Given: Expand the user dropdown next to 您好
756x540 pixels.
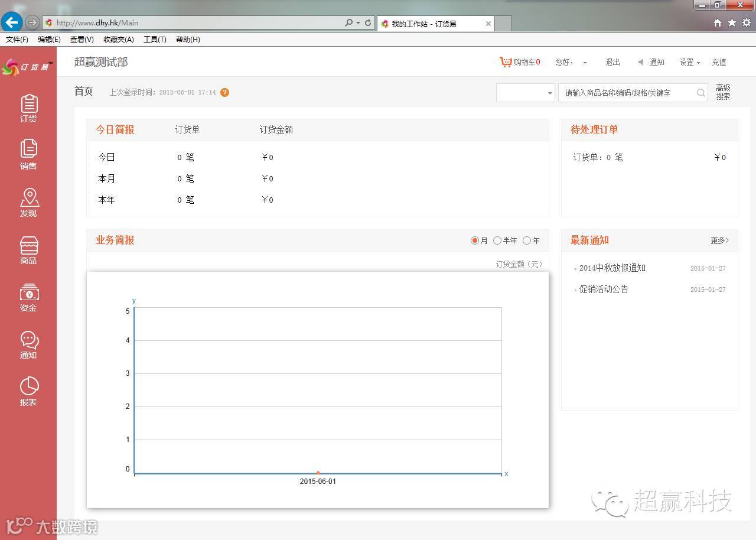Looking at the screenshot, I should click(585, 63).
